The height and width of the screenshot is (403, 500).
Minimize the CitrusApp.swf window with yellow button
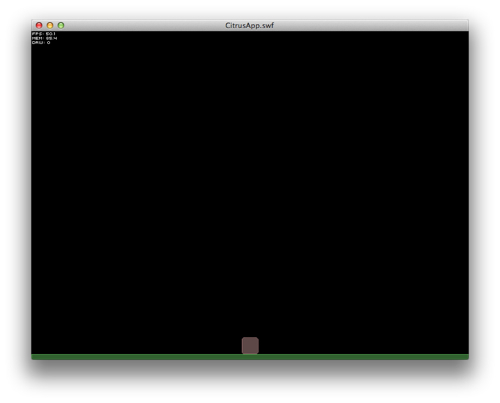50,25
